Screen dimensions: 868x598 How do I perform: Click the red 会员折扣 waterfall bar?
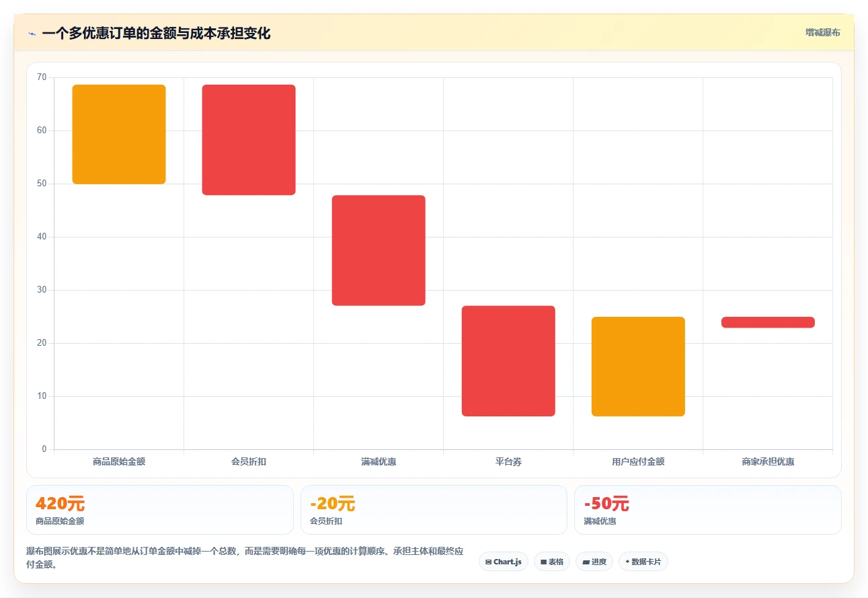[x=249, y=140]
